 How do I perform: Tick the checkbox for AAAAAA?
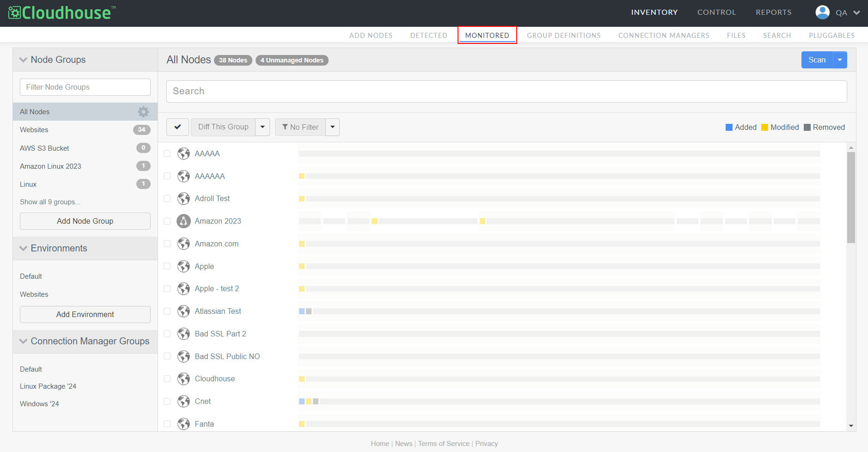tap(167, 176)
